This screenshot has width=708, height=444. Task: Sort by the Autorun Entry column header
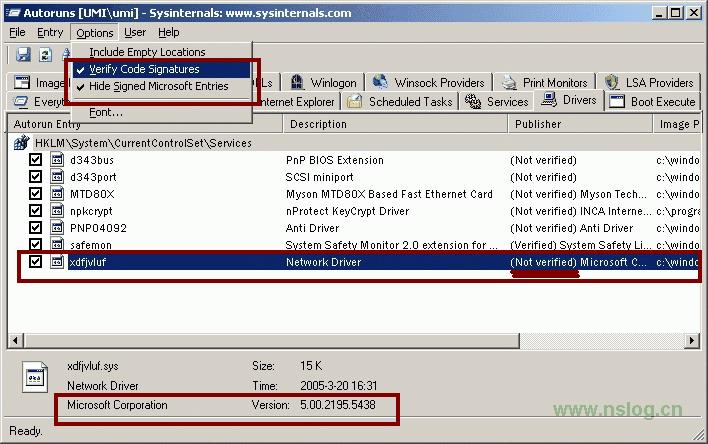[144, 124]
